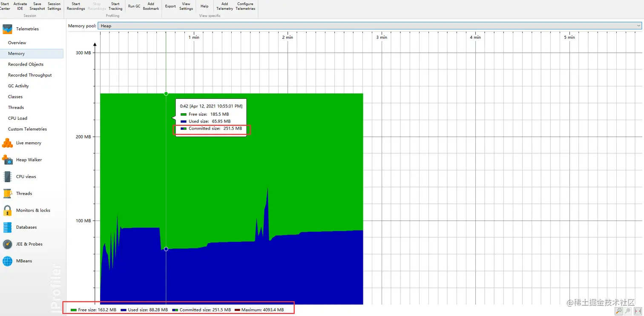The width and height of the screenshot is (644, 316).
Task: Click the blue used-size data point marker
Action: [x=166, y=249]
